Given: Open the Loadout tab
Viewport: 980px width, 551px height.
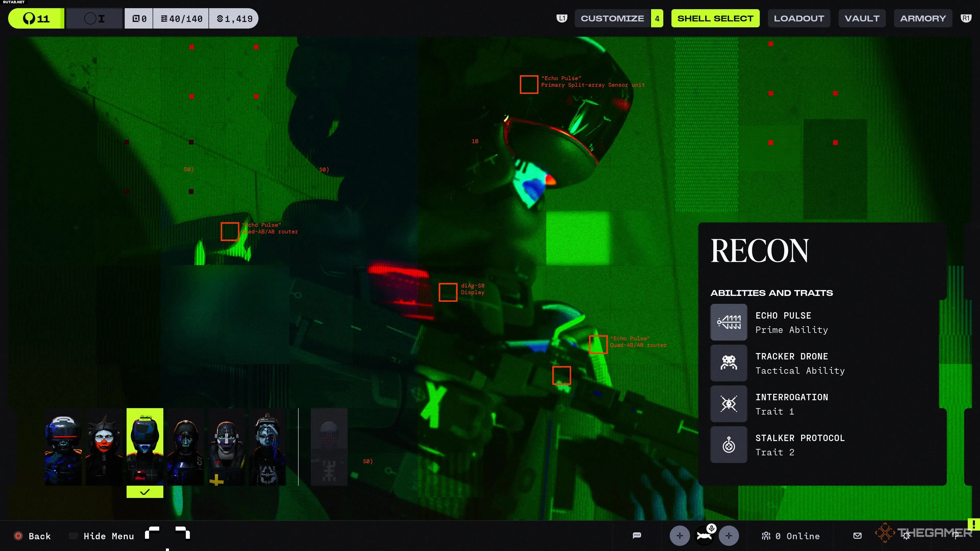Looking at the screenshot, I should [799, 18].
